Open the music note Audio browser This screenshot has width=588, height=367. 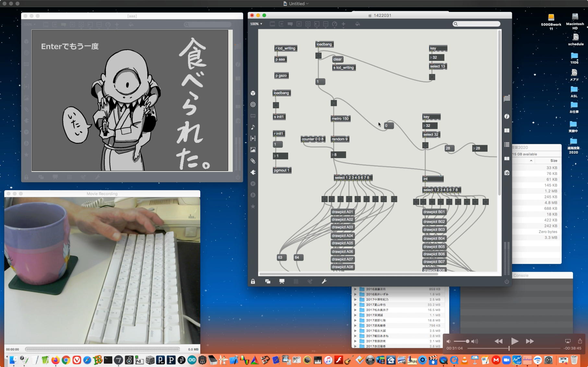pos(253,127)
